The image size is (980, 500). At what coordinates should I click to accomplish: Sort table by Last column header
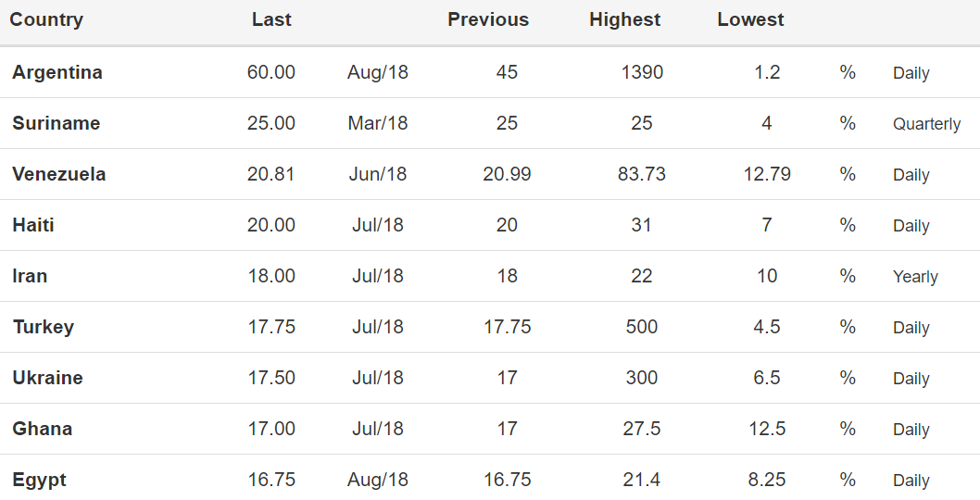click(x=271, y=19)
